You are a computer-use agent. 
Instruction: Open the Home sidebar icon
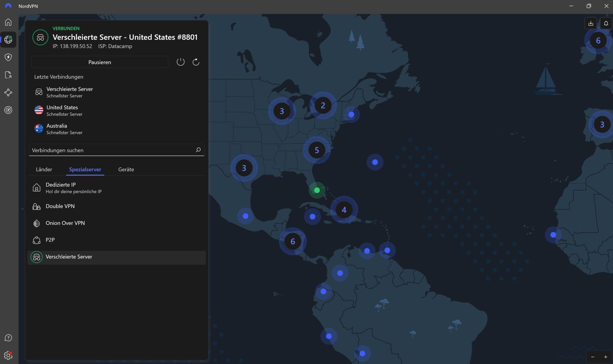click(8, 22)
